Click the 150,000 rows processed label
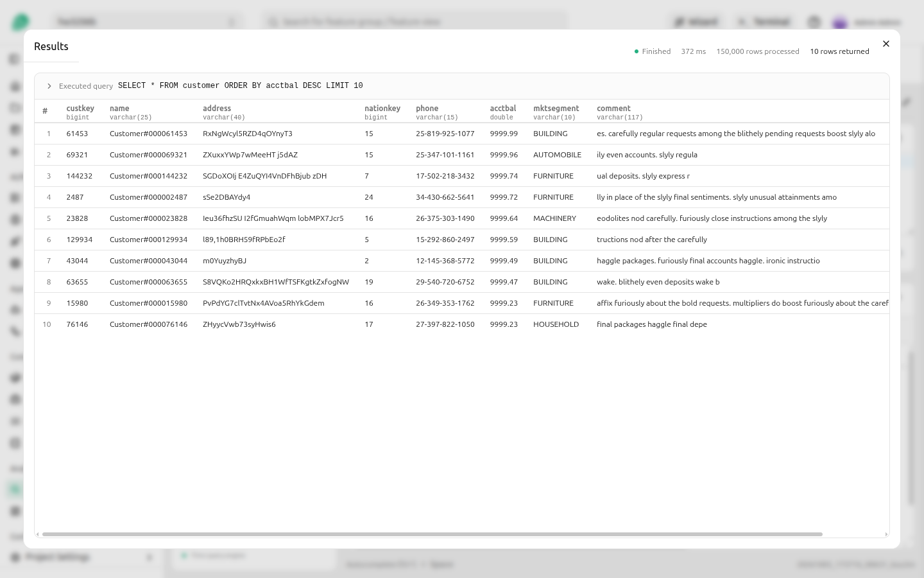The image size is (924, 578). click(x=758, y=51)
